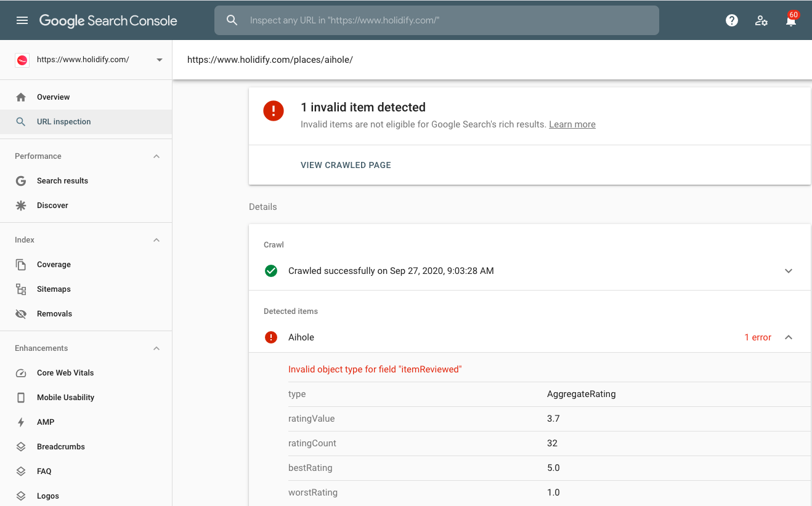Open FAQ enhancement report
Image resolution: width=812 pixels, height=506 pixels.
86,472
